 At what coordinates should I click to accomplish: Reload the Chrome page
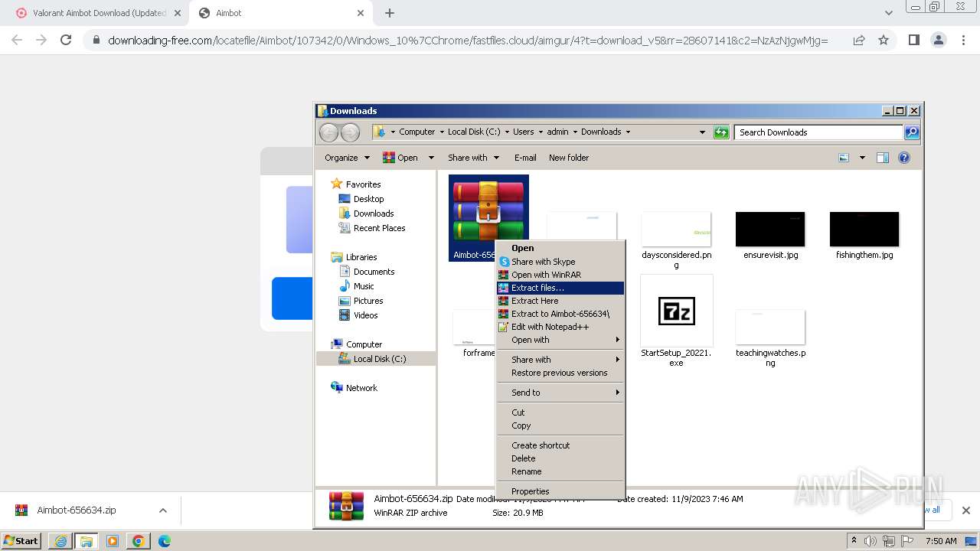[x=66, y=40]
